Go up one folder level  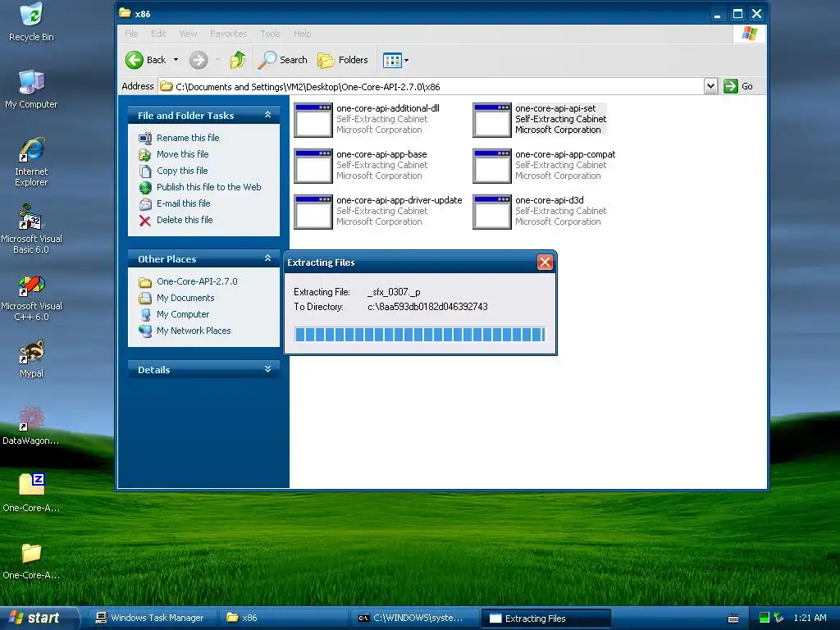(238, 60)
